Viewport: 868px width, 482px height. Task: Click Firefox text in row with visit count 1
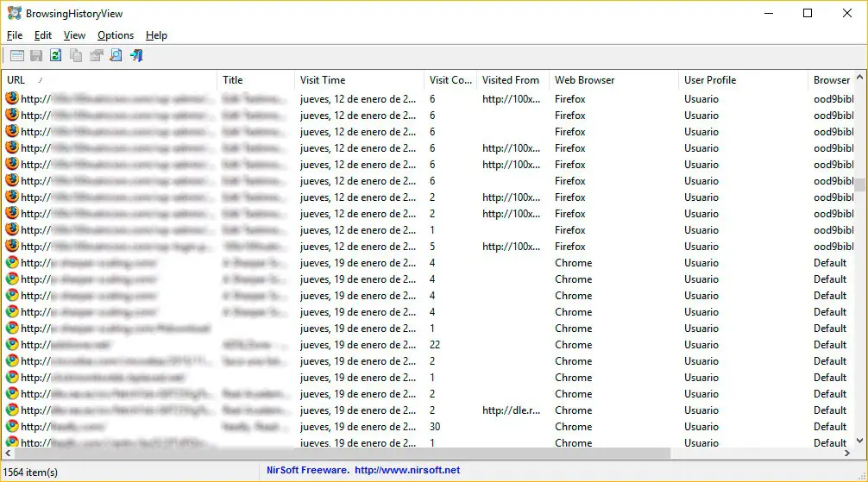tap(570, 229)
